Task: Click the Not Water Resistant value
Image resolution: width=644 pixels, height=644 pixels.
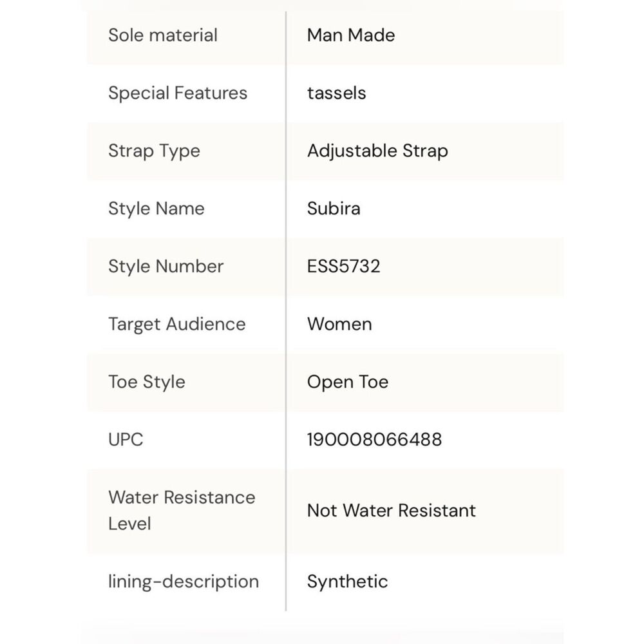Action: tap(391, 511)
